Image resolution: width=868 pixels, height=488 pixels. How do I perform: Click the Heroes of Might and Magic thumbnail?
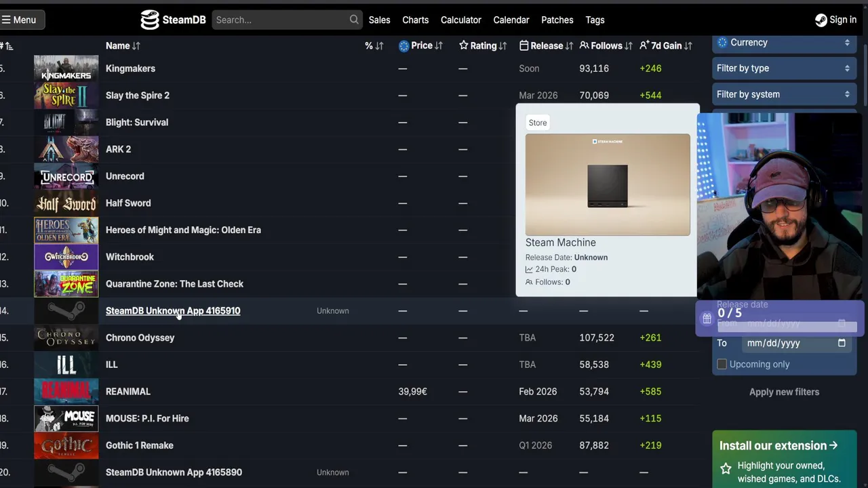coord(66,230)
